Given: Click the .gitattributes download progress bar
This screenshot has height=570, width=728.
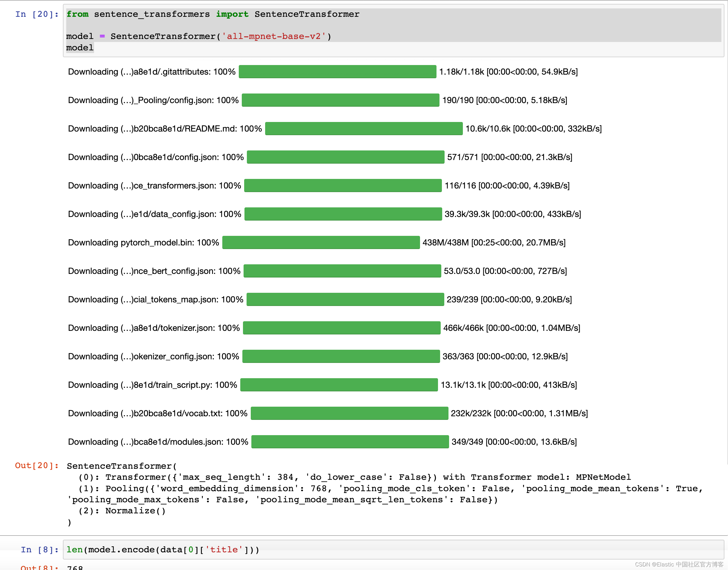Looking at the screenshot, I should (337, 71).
